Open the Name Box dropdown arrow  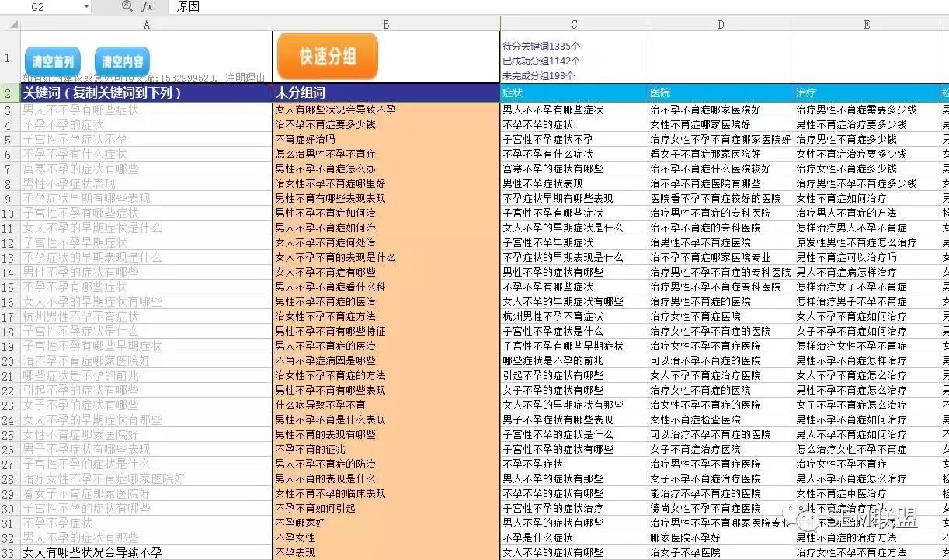click(x=86, y=7)
